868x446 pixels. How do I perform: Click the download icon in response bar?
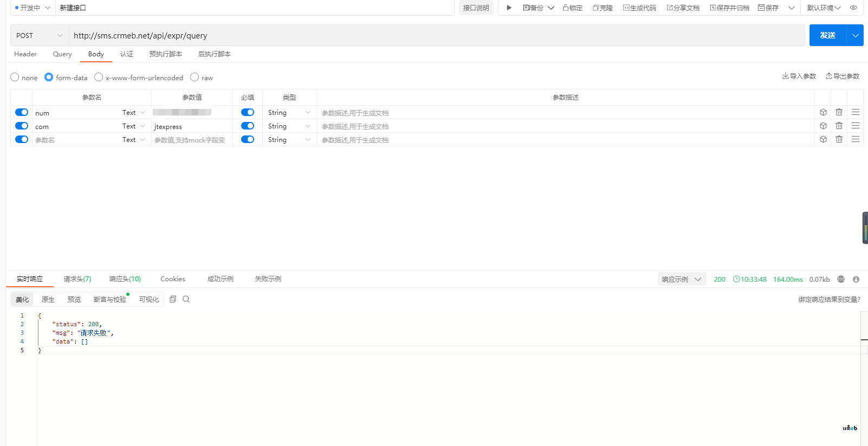pos(856,279)
